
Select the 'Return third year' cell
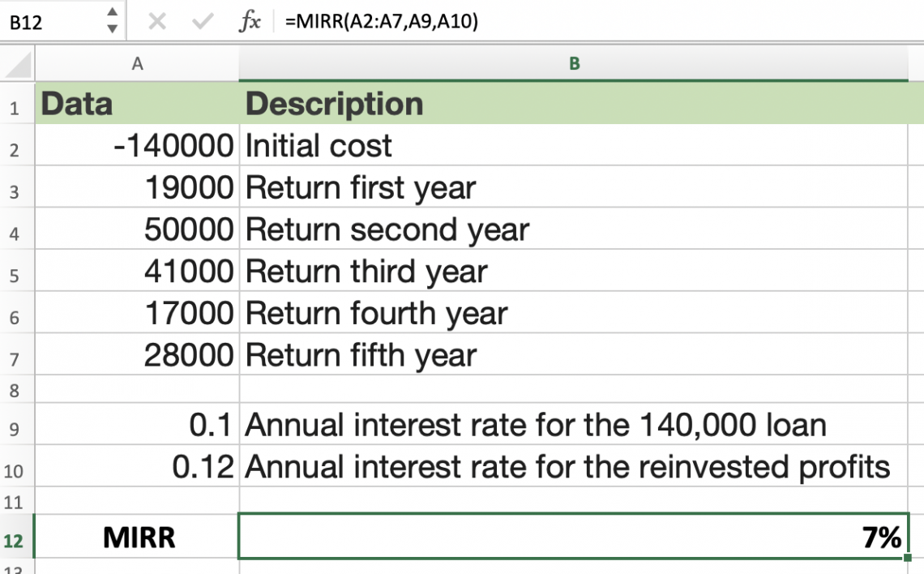pyautogui.click(x=573, y=271)
